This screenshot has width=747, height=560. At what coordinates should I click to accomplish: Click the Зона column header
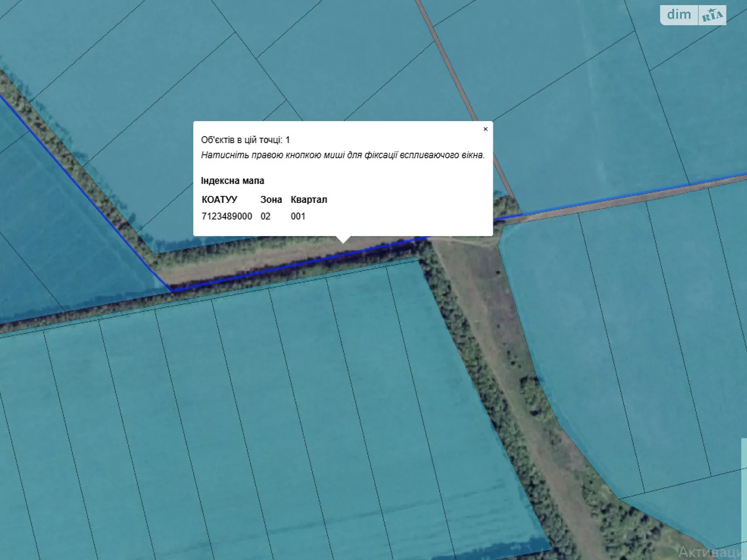271,199
